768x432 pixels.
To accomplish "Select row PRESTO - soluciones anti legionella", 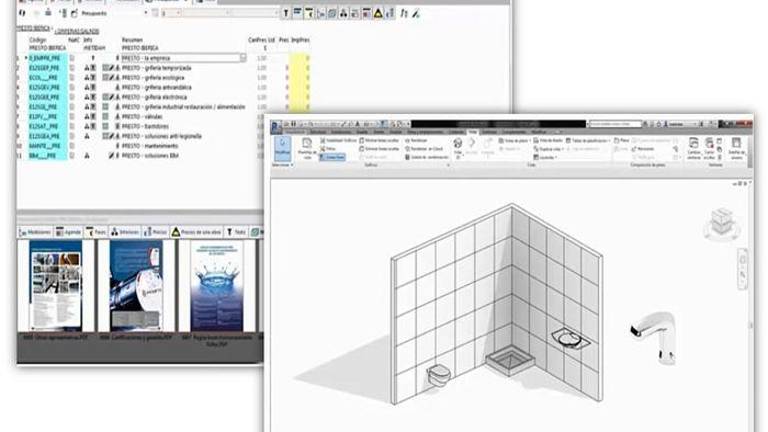I will coord(162,136).
